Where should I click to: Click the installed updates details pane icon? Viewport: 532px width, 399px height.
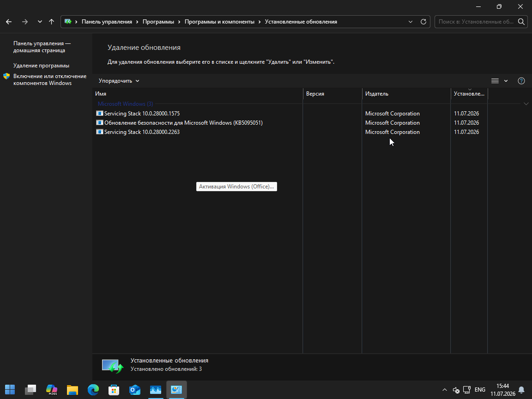pyautogui.click(x=113, y=366)
